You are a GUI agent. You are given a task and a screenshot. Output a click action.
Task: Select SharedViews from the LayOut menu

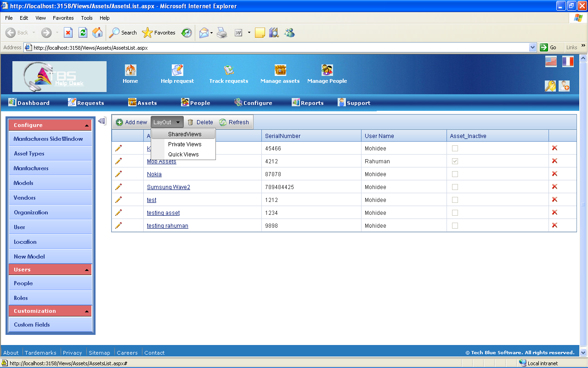[x=184, y=134]
